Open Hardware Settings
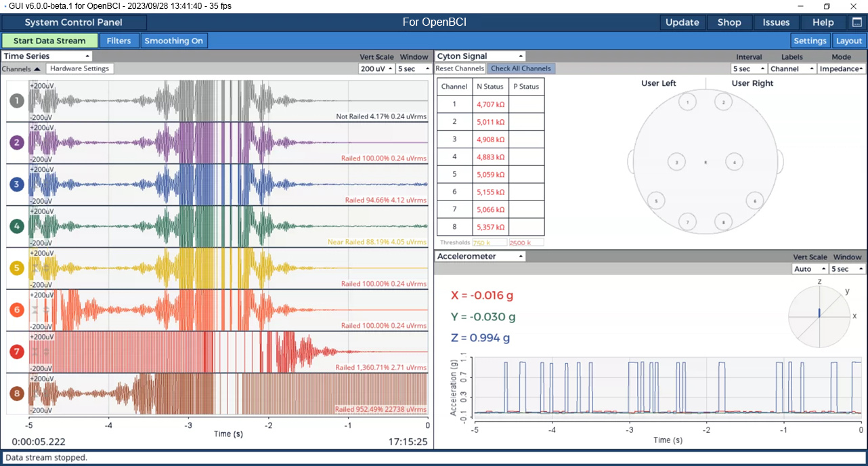 [80, 68]
